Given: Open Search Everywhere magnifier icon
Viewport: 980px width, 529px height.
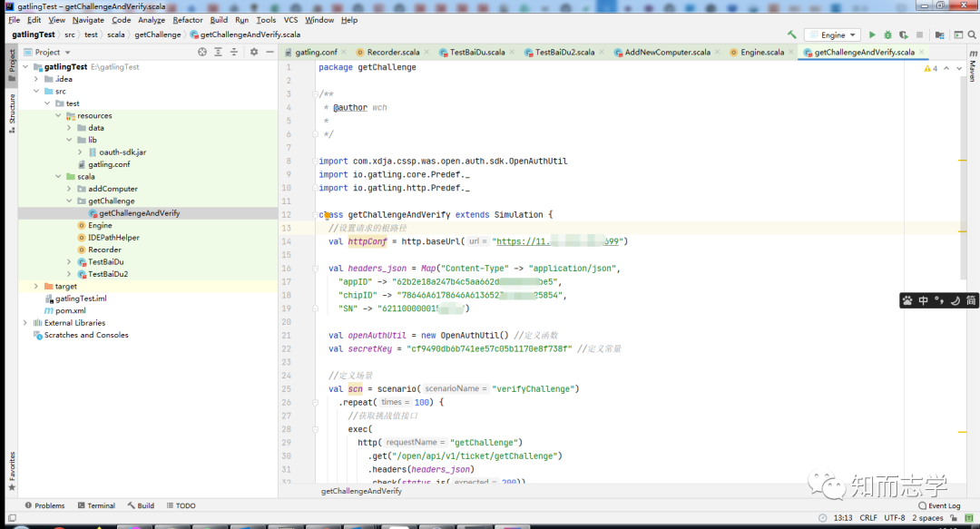Looking at the screenshot, I should tap(972, 35).
